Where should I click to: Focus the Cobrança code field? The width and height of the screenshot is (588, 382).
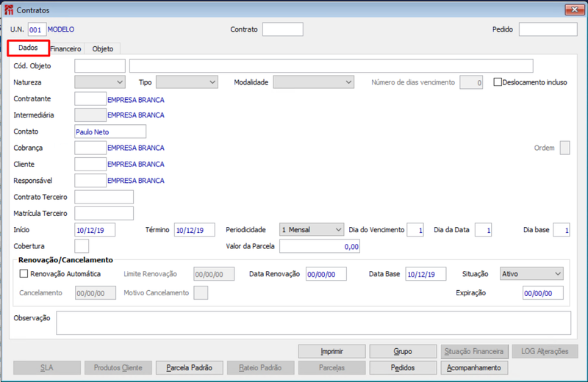[x=90, y=148]
